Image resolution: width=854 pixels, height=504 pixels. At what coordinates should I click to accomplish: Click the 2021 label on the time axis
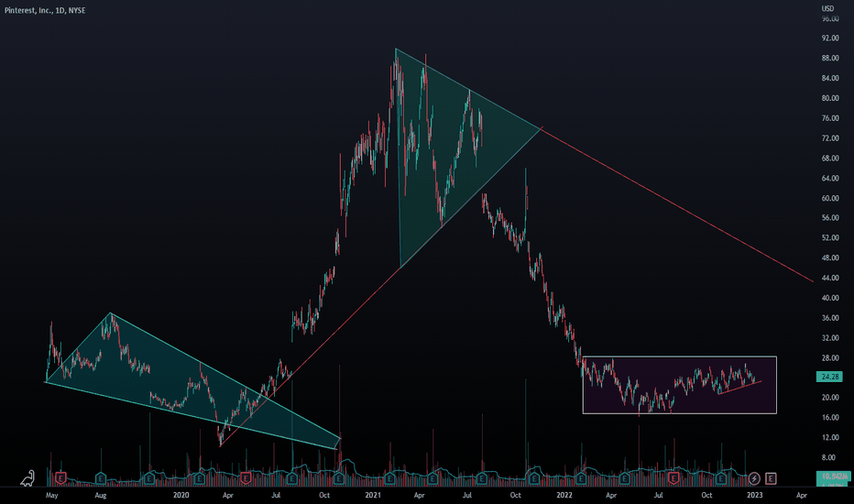click(x=373, y=495)
